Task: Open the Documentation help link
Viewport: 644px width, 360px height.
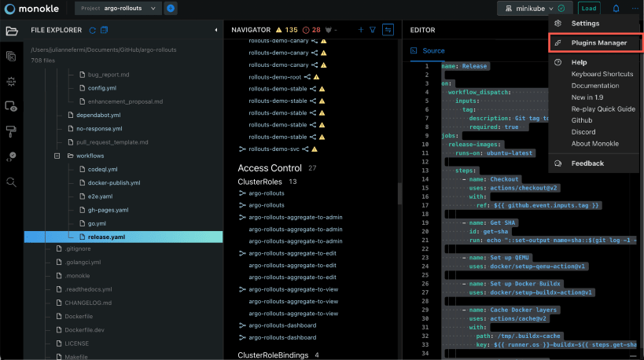Action: coord(594,86)
